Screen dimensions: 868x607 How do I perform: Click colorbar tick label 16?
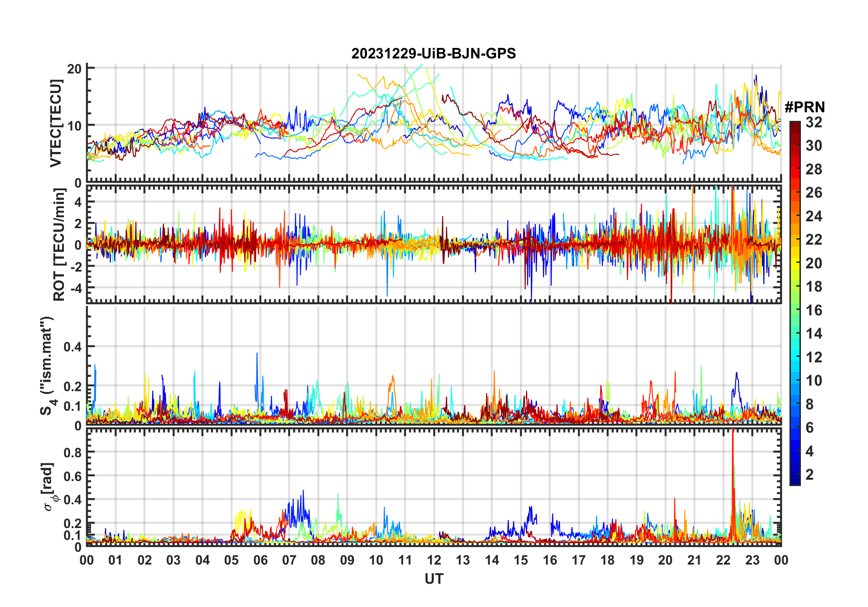point(814,310)
